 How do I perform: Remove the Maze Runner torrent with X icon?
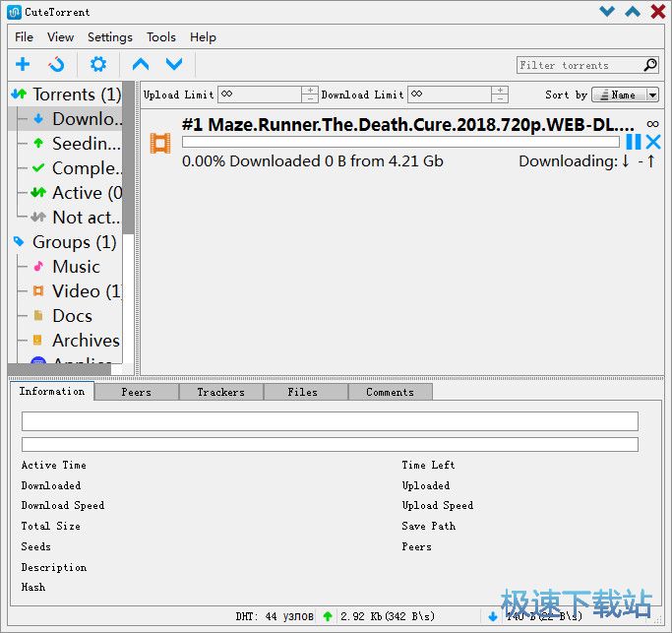point(652,142)
